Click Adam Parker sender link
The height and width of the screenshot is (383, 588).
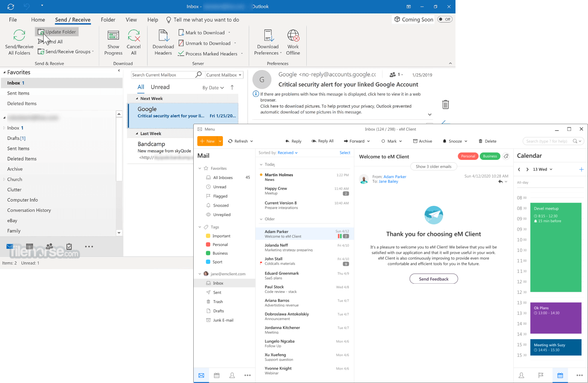395,177
